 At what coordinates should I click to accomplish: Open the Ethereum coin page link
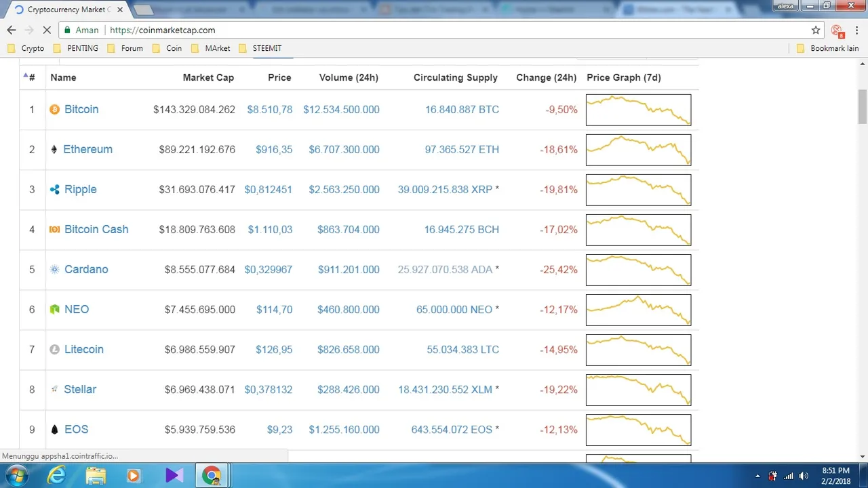tap(87, 149)
